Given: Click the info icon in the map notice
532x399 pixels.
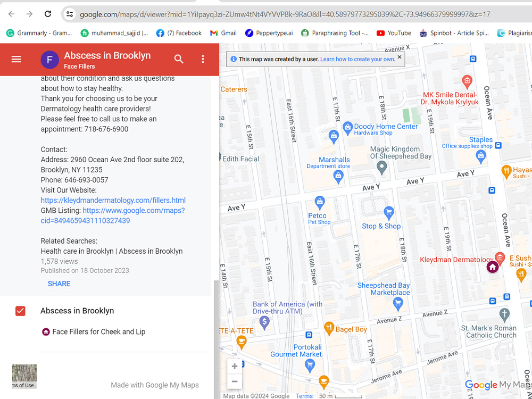Looking at the screenshot, I should pyautogui.click(x=233, y=59).
